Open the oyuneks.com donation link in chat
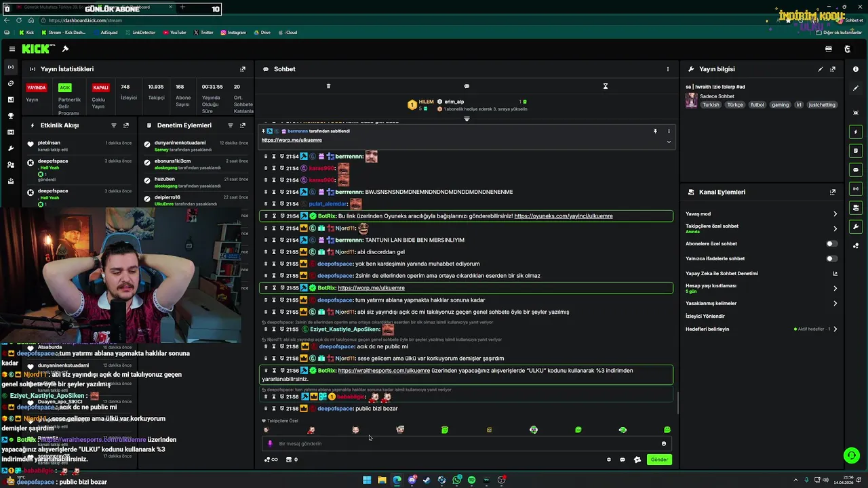868x488 pixels. coord(564,216)
